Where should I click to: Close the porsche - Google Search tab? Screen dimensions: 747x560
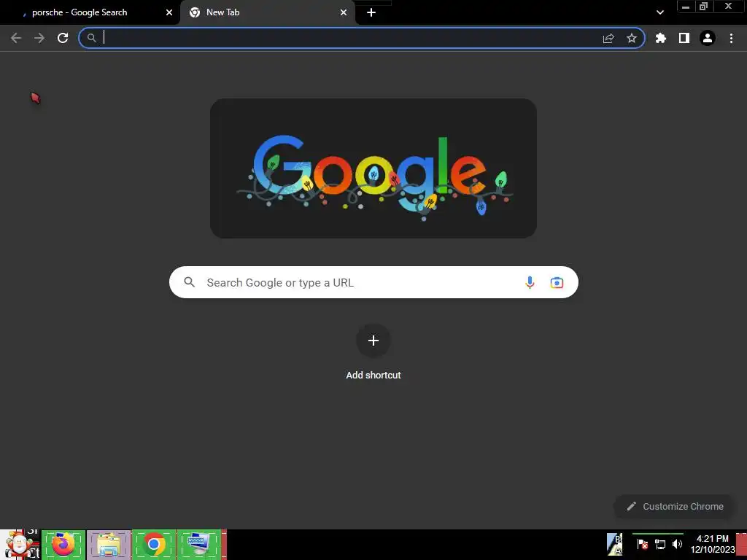coord(169,12)
